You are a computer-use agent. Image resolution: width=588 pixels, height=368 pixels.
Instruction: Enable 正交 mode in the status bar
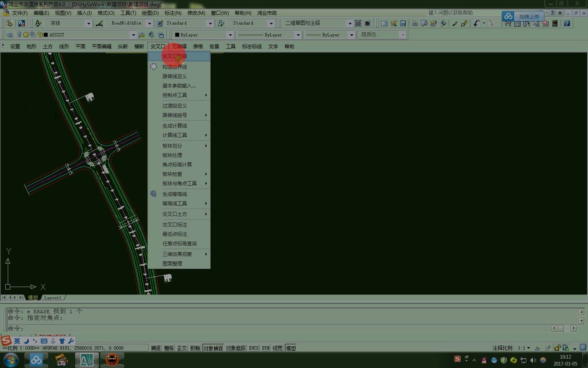pyautogui.click(x=182, y=348)
